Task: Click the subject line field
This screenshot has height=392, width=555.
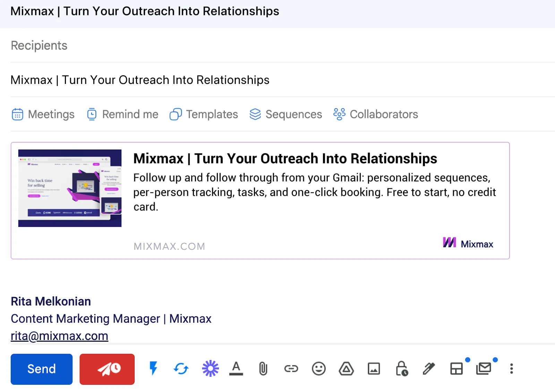Action: point(283,80)
